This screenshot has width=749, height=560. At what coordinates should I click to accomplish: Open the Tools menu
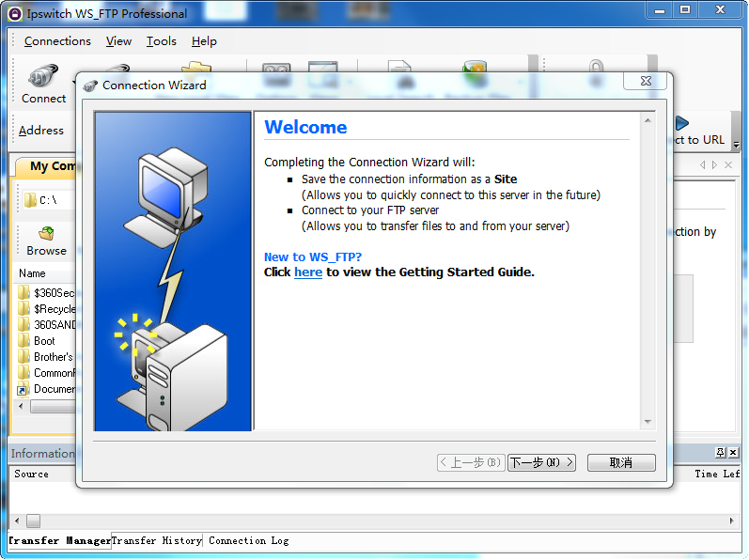coord(162,41)
